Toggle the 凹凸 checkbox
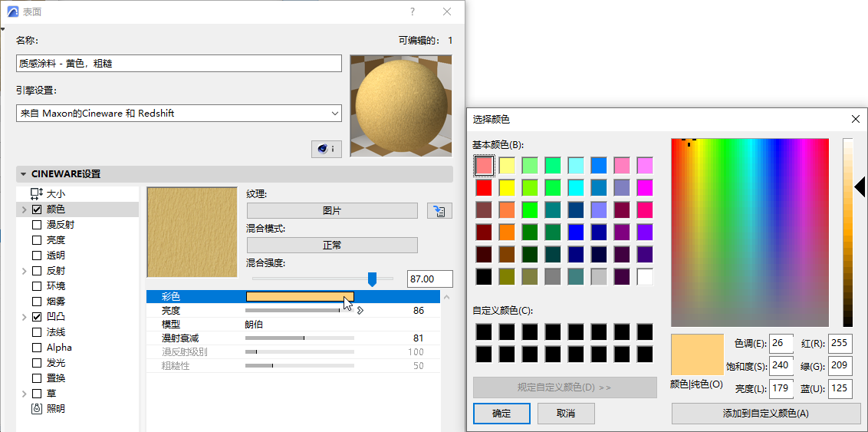 pos(37,317)
